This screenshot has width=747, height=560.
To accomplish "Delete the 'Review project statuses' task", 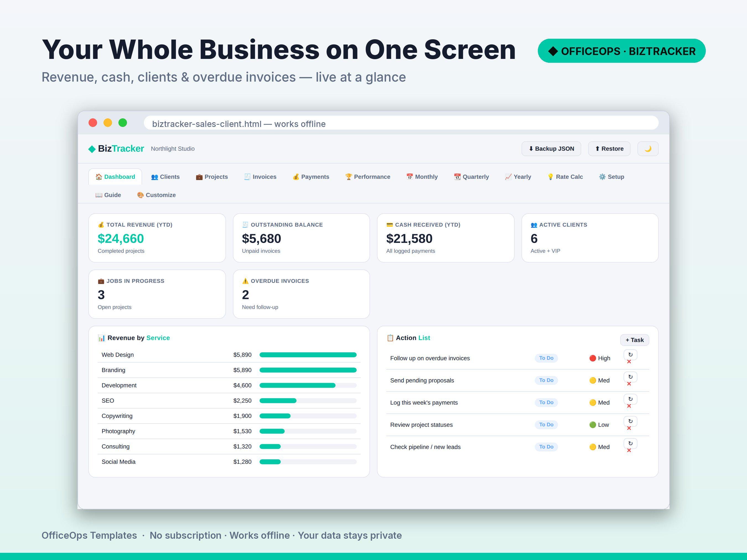I will (629, 428).
